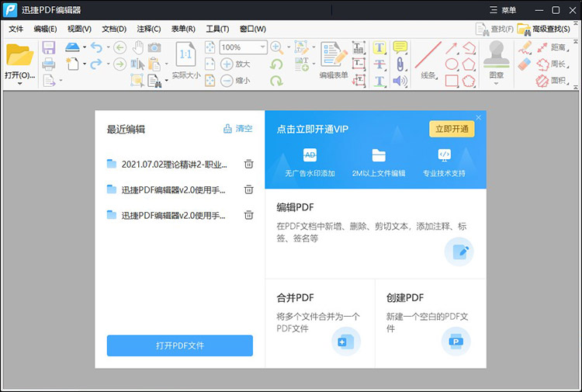Click the 打开PDF文件 blue button
This screenshot has width=582, height=392.
click(x=180, y=345)
